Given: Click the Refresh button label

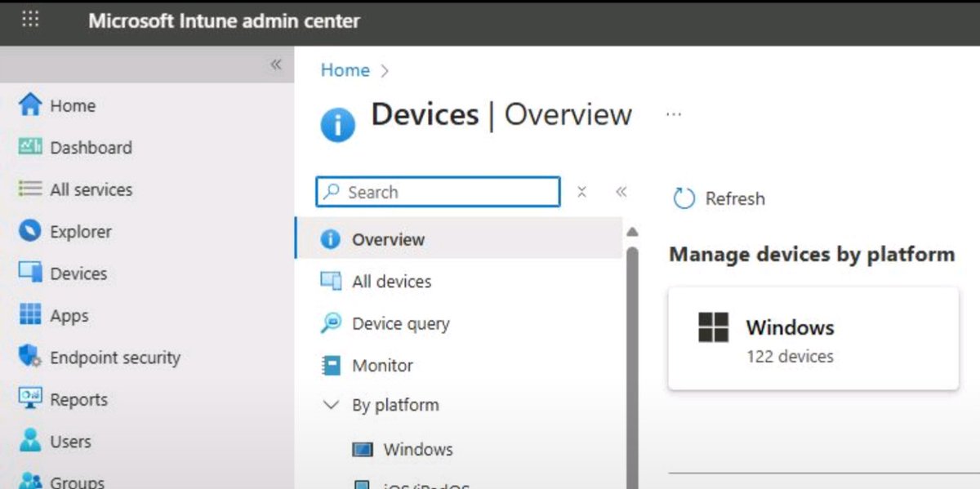Looking at the screenshot, I should pyautogui.click(x=735, y=198).
